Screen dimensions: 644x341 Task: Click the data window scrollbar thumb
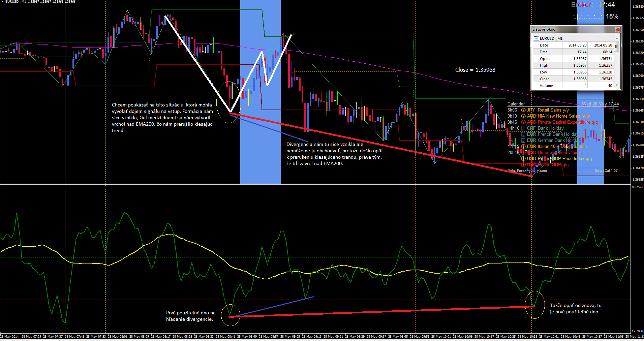click(617, 46)
